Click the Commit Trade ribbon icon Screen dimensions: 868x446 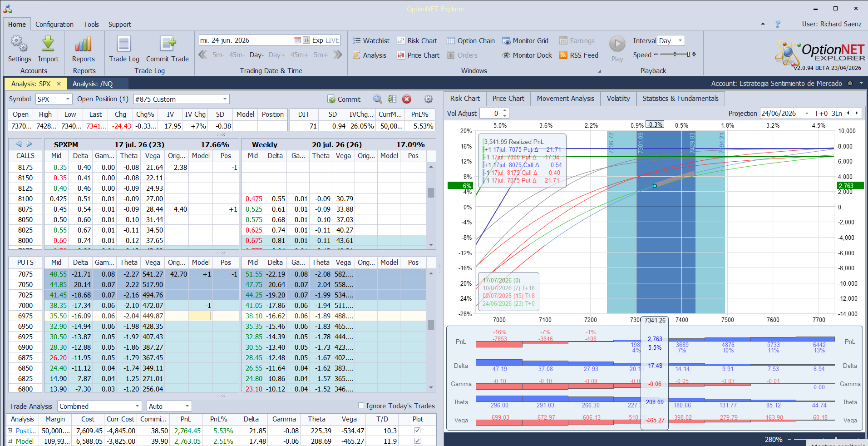click(x=168, y=45)
